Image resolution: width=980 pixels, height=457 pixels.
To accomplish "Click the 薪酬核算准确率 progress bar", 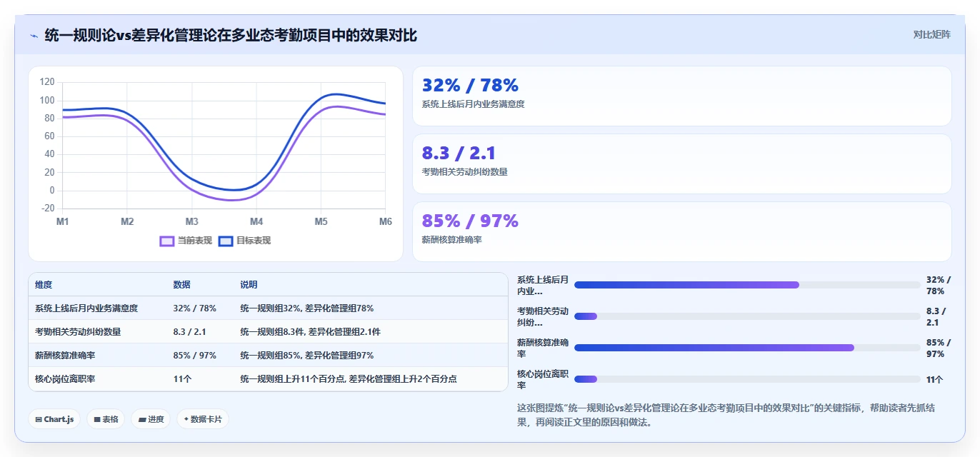I will point(747,348).
